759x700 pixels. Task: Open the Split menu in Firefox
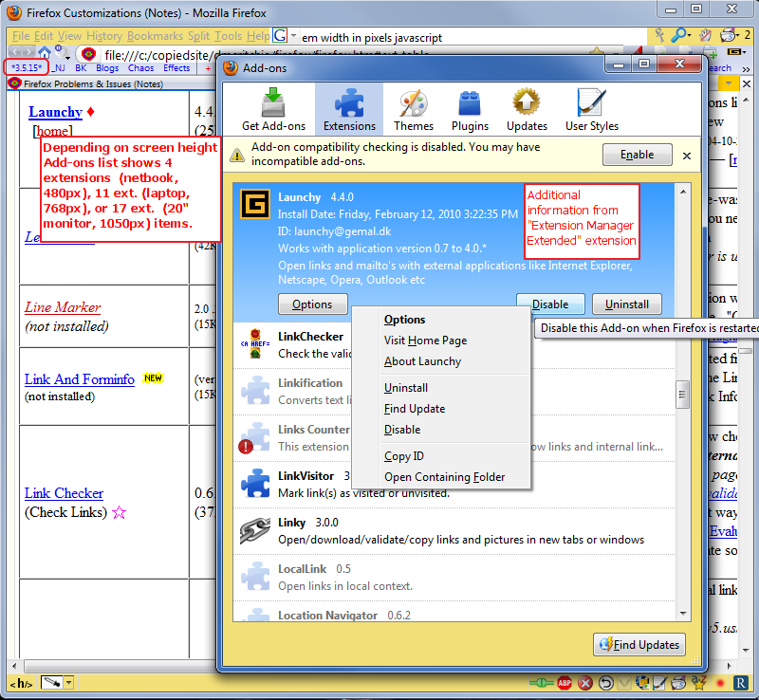click(x=198, y=36)
